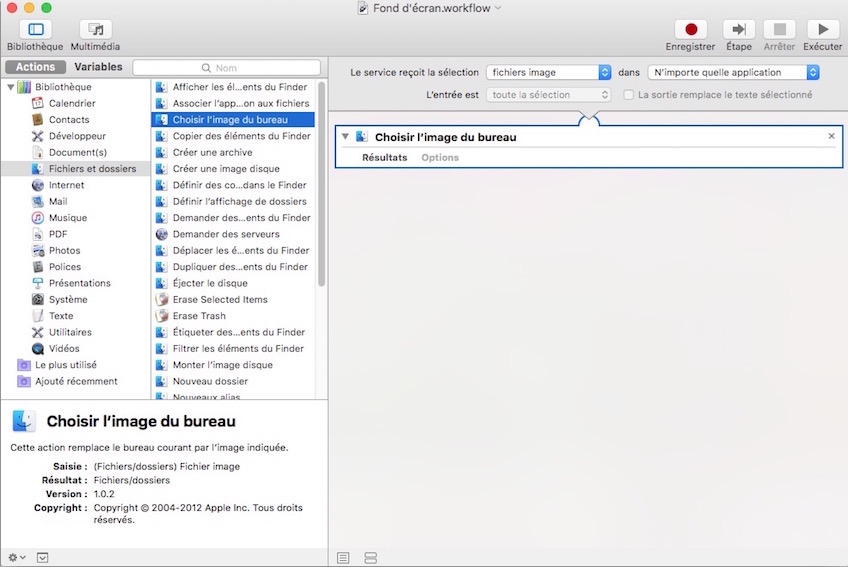Select Monter l'image disque action

[x=233, y=365]
